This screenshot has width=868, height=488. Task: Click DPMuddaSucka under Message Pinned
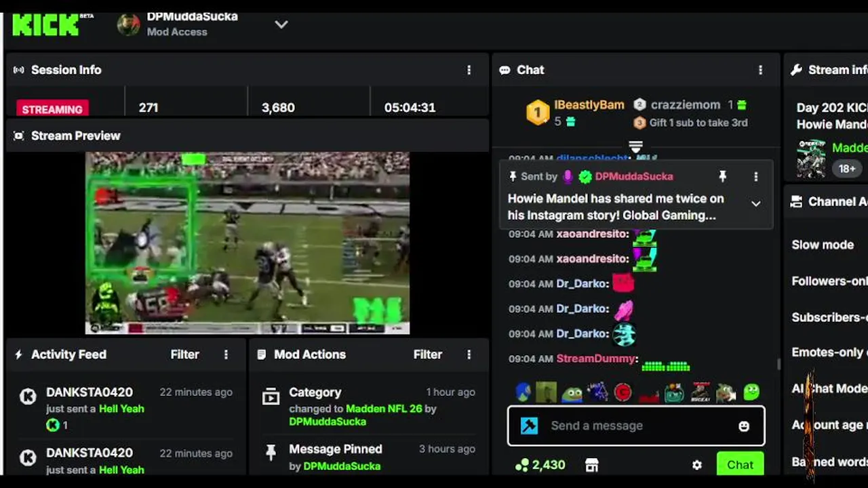[x=342, y=466]
